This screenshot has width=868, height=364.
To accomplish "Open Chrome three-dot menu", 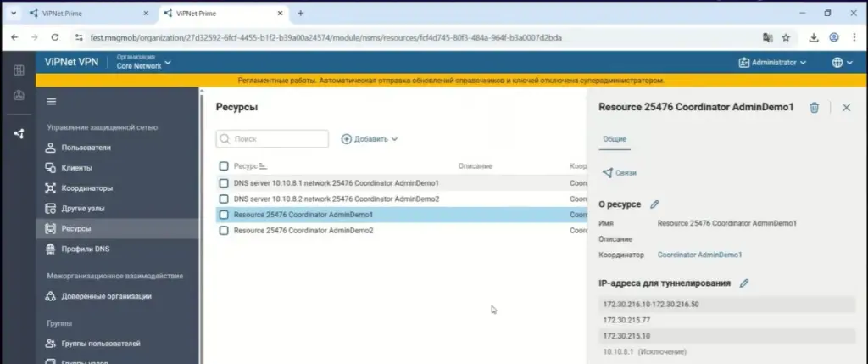I will point(853,37).
